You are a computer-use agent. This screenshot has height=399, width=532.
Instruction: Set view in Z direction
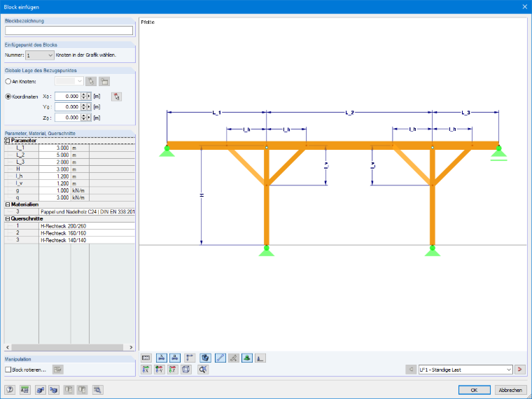tap(173, 370)
